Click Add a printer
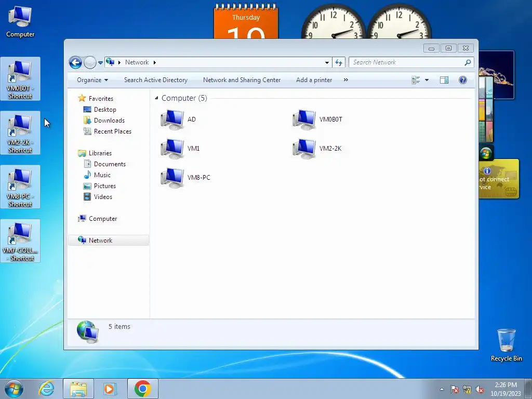Image resolution: width=532 pixels, height=399 pixels. click(314, 80)
